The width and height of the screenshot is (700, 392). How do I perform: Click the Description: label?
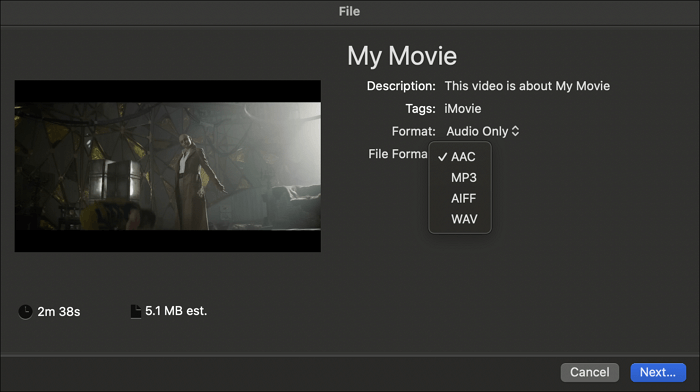[x=401, y=86]
